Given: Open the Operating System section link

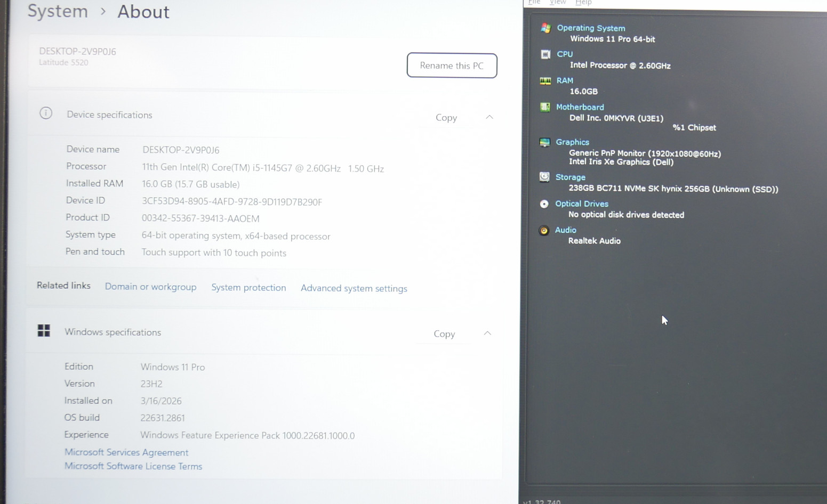Looking at the screenshot, I should pos(591,28).
